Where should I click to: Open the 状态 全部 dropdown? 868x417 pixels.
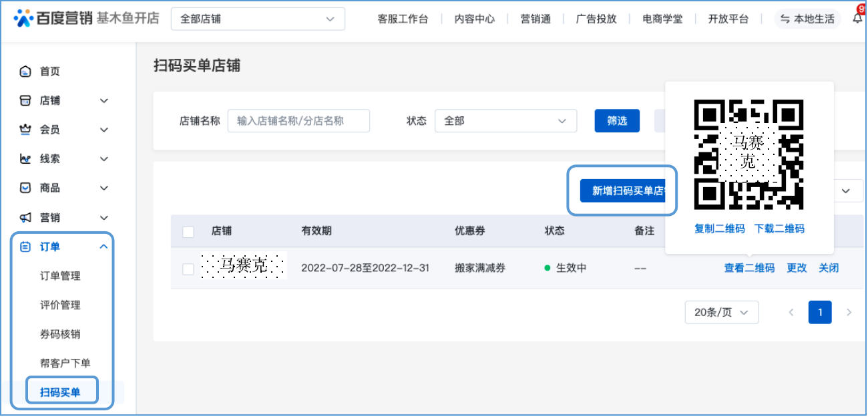[505, 120]
